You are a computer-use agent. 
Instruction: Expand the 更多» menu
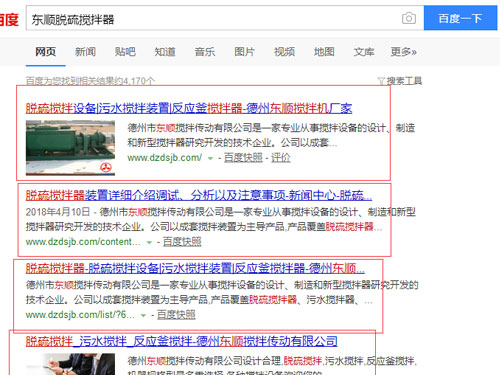coord(404,52)
